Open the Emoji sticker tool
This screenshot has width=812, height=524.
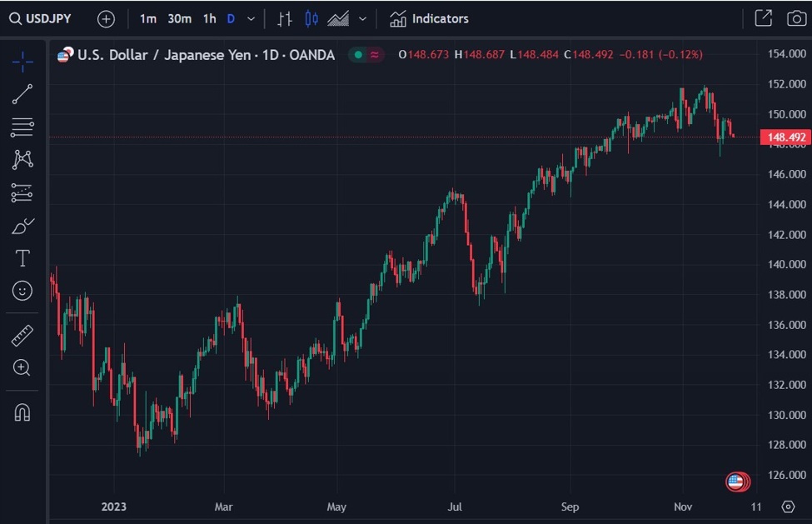click(x=22, y=291)
